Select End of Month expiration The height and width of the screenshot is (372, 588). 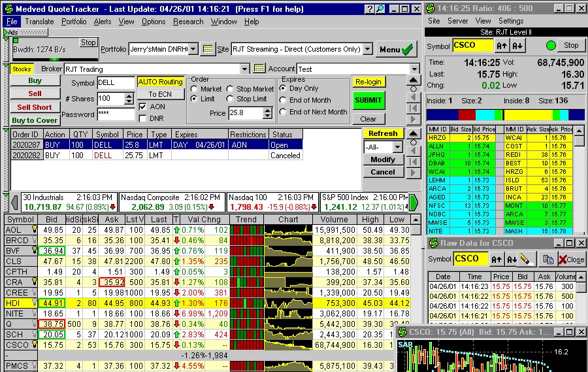(283, 100)
